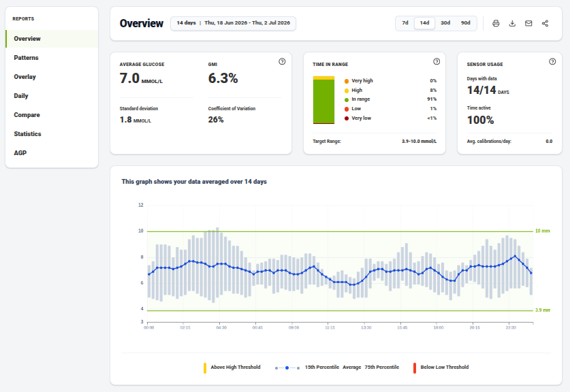This screenshot has width=570, height=392.
Task: Click the 14/14 days with data value
Action: [481, 90]
